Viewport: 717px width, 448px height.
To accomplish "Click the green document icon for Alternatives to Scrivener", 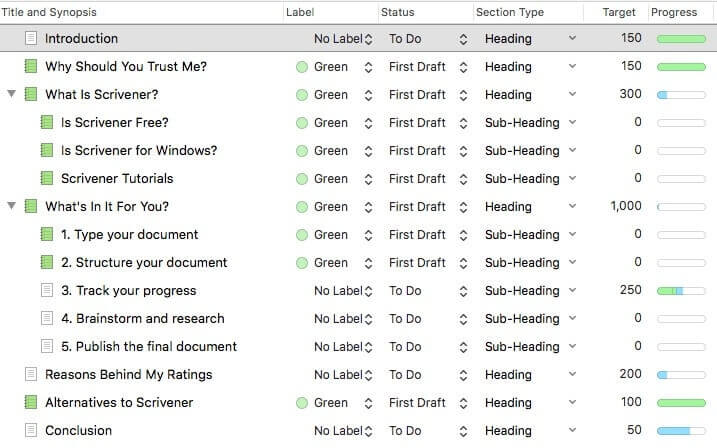I will point(31,402).
